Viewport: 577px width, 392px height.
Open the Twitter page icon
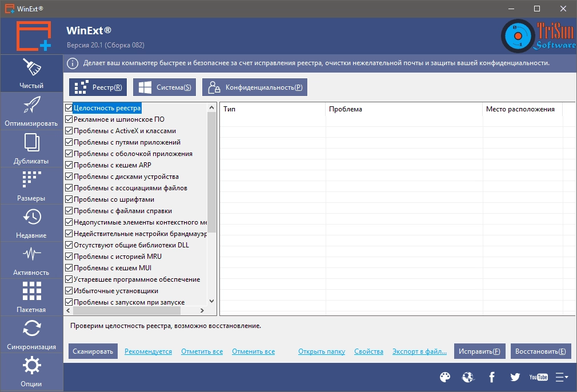pos(515,377)
